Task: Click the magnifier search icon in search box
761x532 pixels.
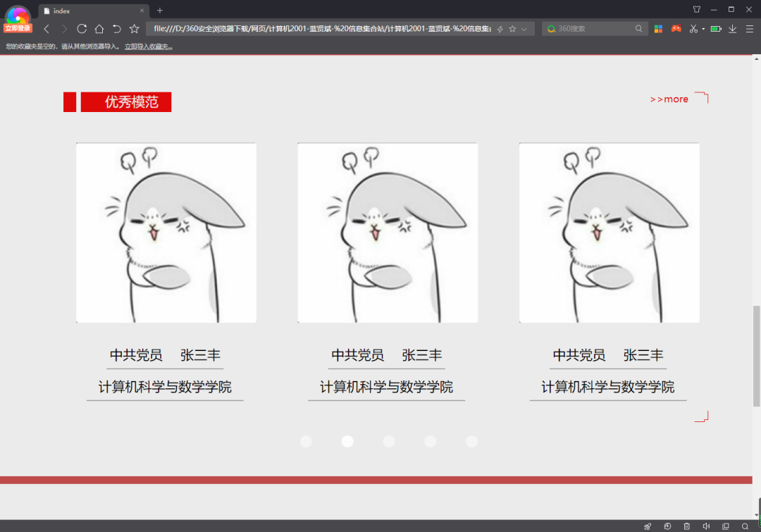Action: coord(638,29)
